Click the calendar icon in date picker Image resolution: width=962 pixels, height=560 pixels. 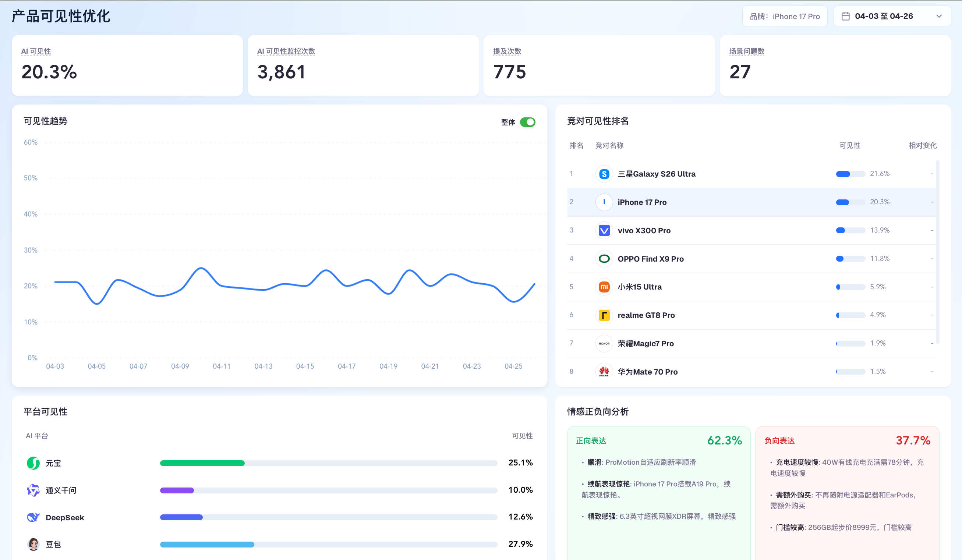[x=845, y=16]
